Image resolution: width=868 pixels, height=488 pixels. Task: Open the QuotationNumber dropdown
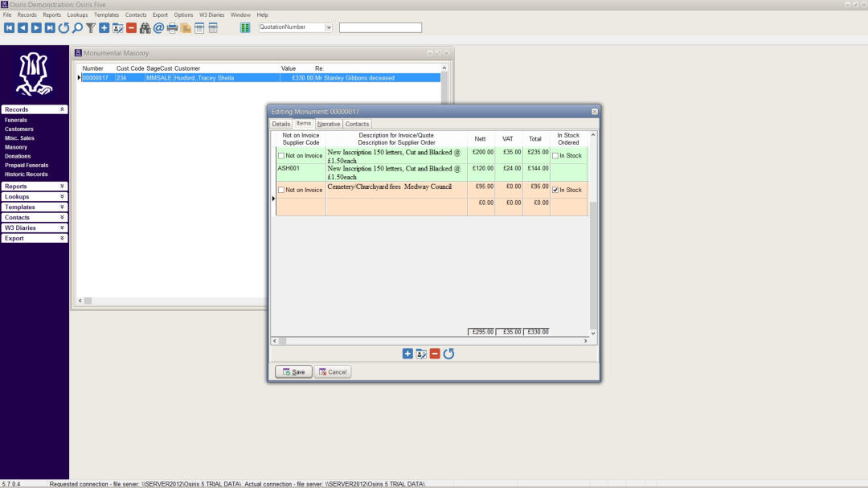pyautogui.click(x=329, y=27)
